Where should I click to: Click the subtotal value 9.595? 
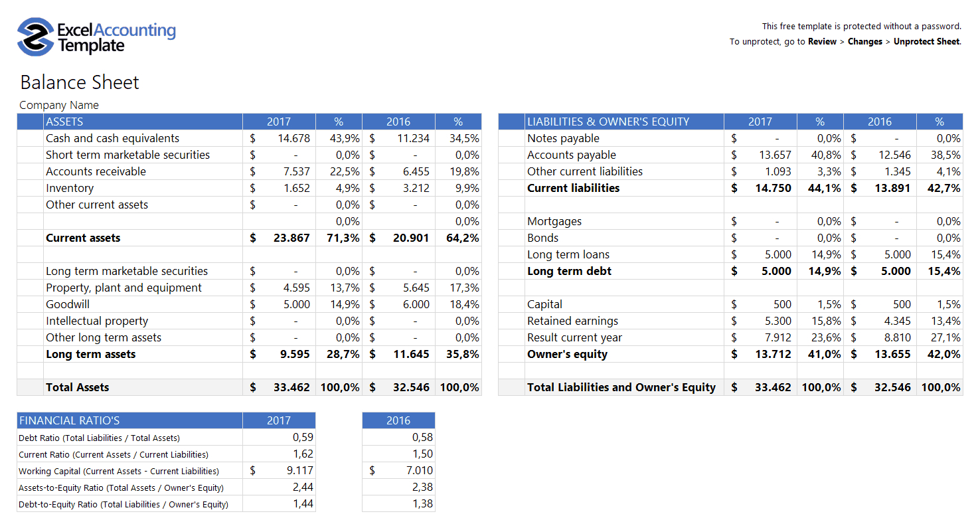[x=295, y=354]
